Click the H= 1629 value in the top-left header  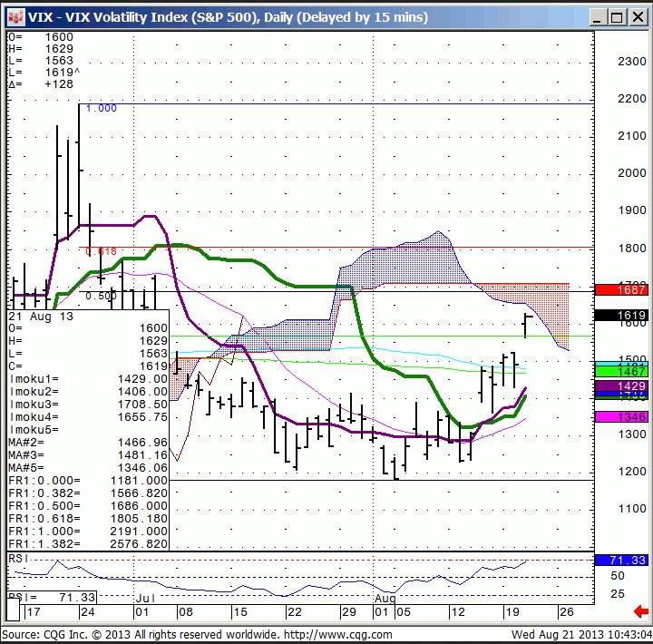click(59, 49)
